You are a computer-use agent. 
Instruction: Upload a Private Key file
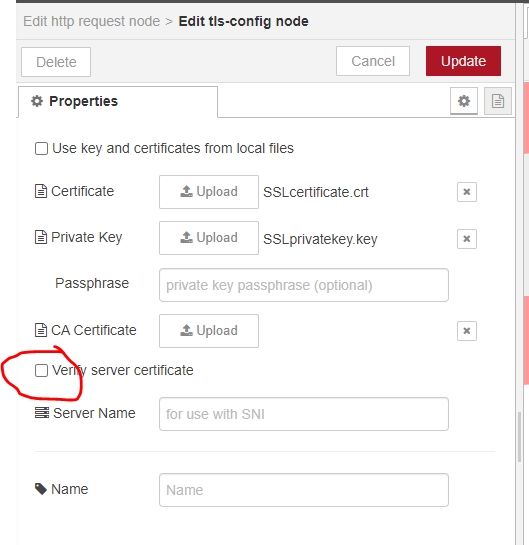coord(209,238)
